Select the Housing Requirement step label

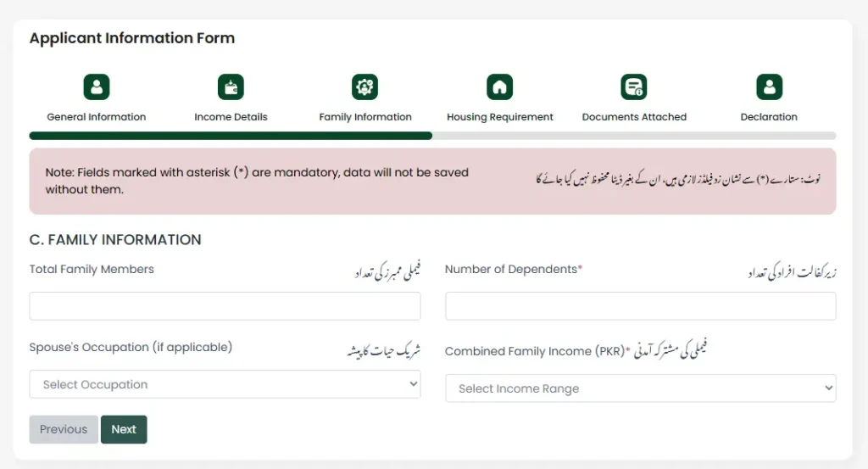tap(500, 117)
